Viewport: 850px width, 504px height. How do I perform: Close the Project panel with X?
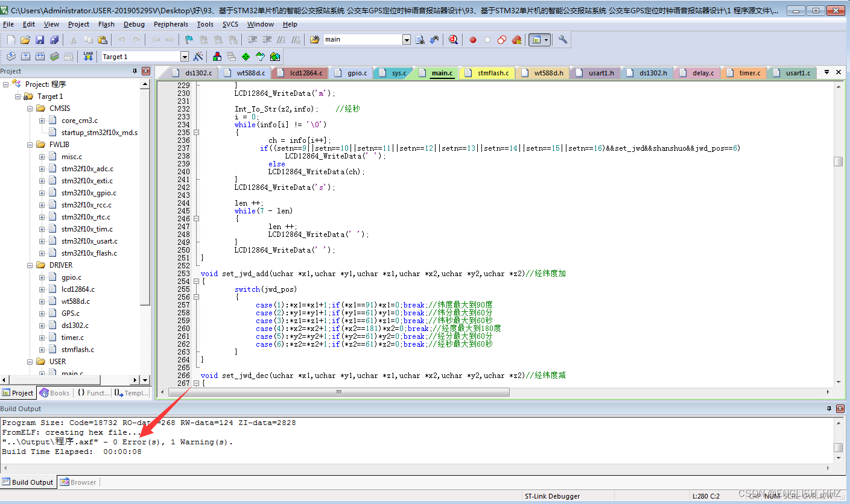tap(145, 71)
